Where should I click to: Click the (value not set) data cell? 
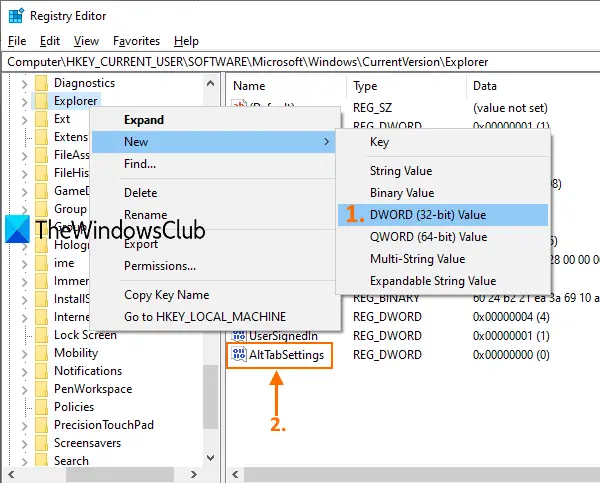pyautogui.click(x=510, y=108)
